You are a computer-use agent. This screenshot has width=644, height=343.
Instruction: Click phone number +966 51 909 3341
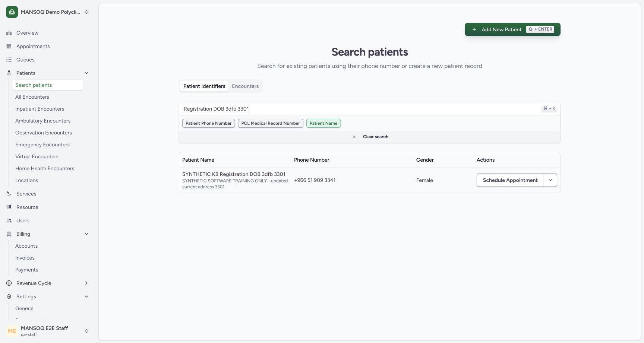(315, 180)
